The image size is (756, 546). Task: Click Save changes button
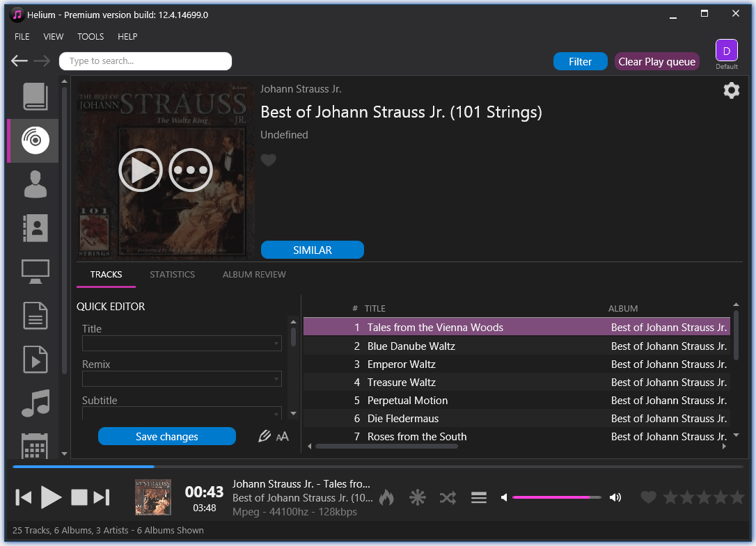tap(167, 437)
